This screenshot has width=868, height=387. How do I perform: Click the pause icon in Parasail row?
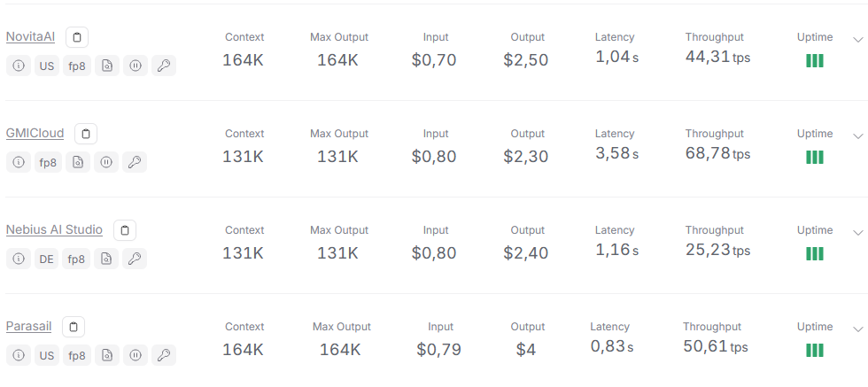click(x=135, y=355)
